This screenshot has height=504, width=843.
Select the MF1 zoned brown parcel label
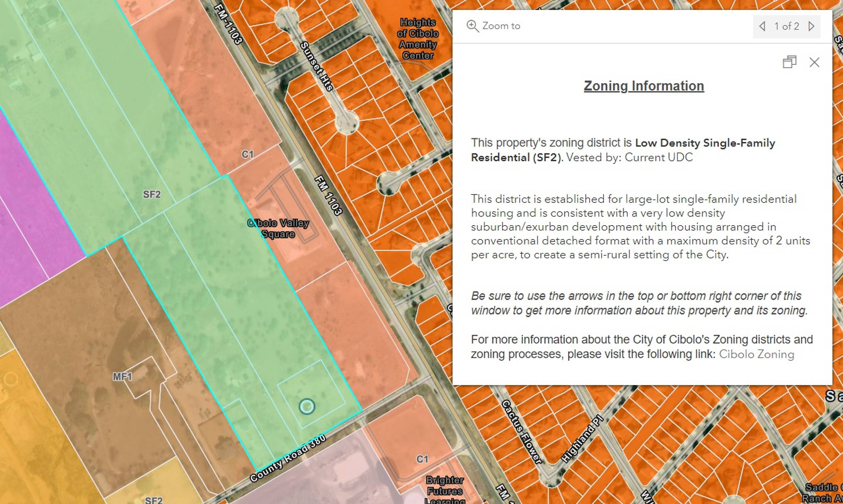[122, 377]
